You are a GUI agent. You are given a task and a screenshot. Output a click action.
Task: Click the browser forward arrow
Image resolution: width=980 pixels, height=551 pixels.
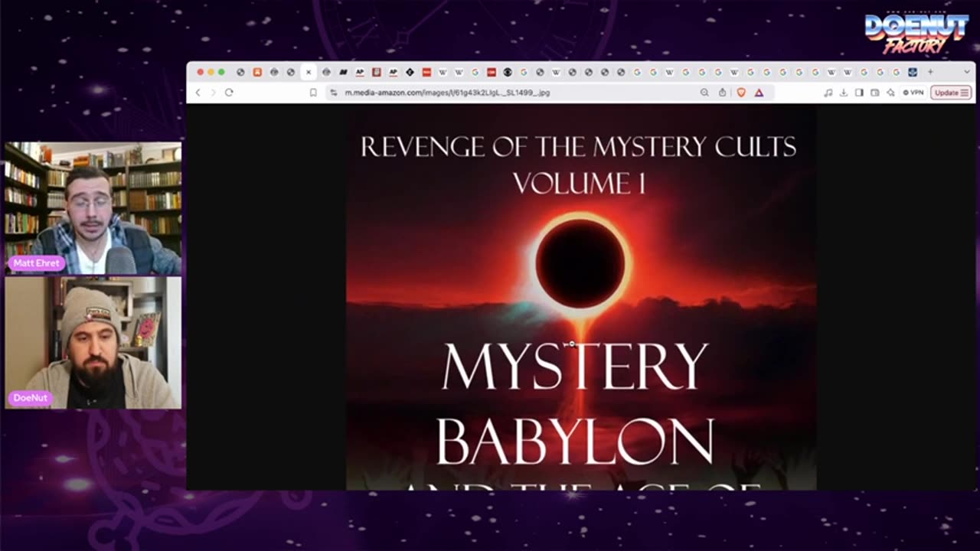[x=213, y=93]
